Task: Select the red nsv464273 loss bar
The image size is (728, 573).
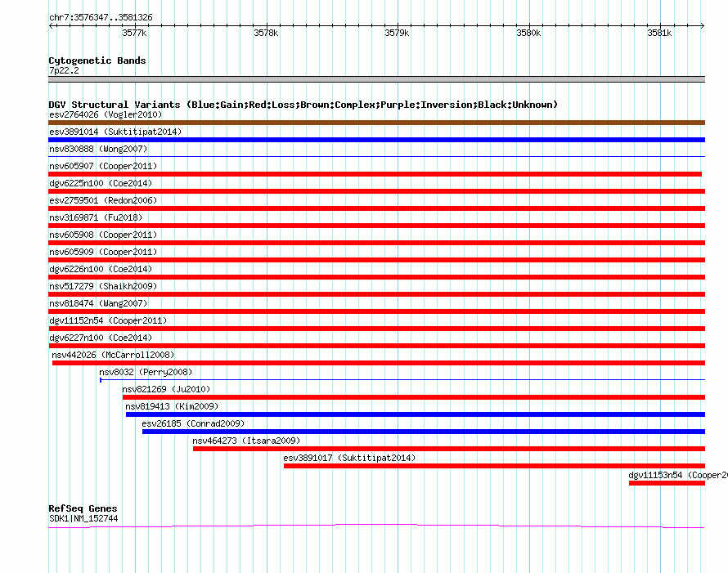Action: pos(449,449)
